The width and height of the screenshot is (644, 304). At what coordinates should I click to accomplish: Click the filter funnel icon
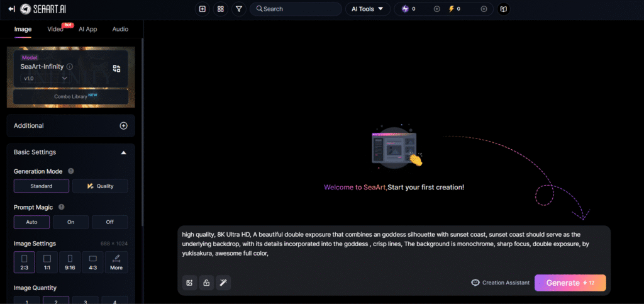point(239,9)
